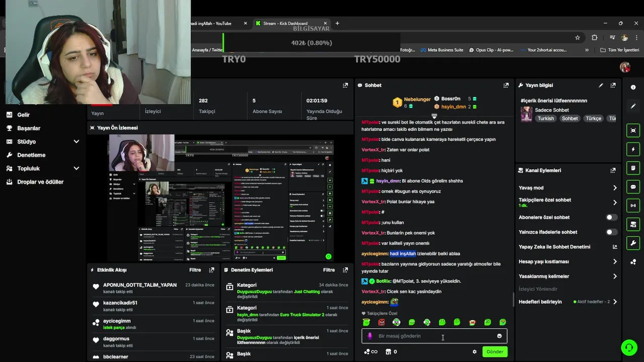Open Denetim Eylemleri Filtre dropdown
The height and width of the screenshot is (362, 644).
[x=329, y=270]
